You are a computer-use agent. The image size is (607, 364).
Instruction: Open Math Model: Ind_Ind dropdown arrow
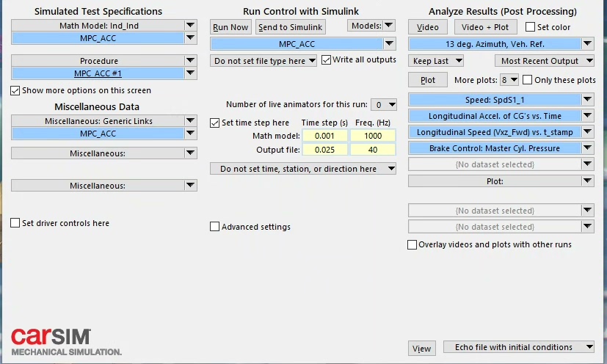(x=190, y=26)
